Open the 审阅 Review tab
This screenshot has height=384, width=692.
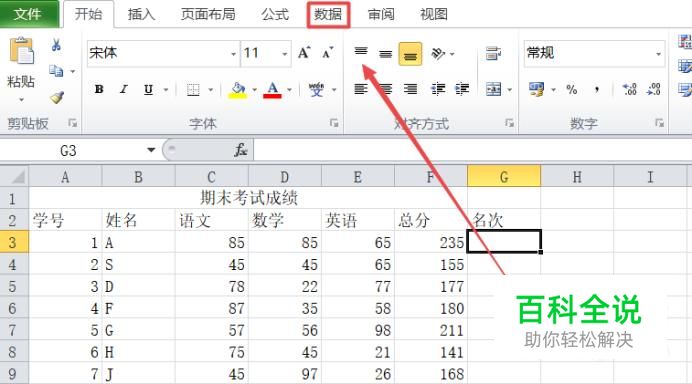381,15
